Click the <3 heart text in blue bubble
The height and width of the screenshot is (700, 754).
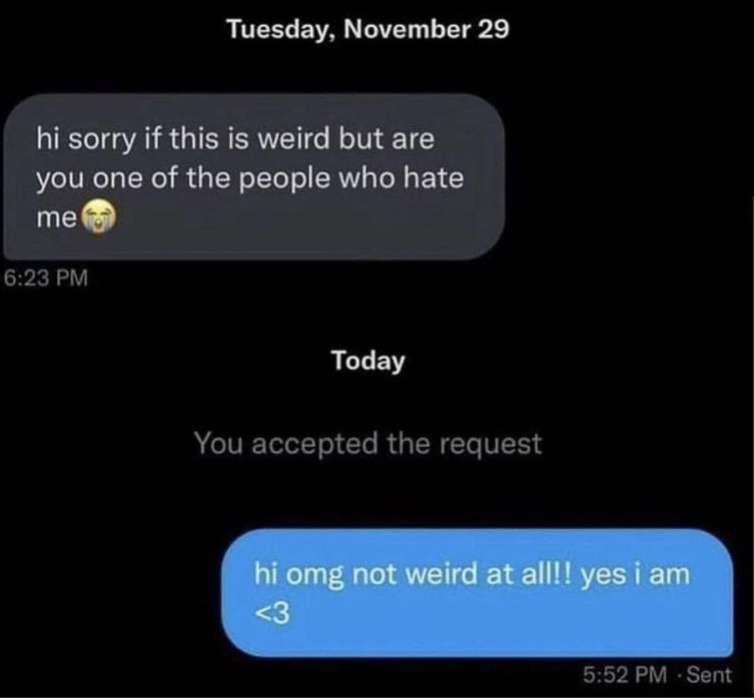(x=272, y=614)
